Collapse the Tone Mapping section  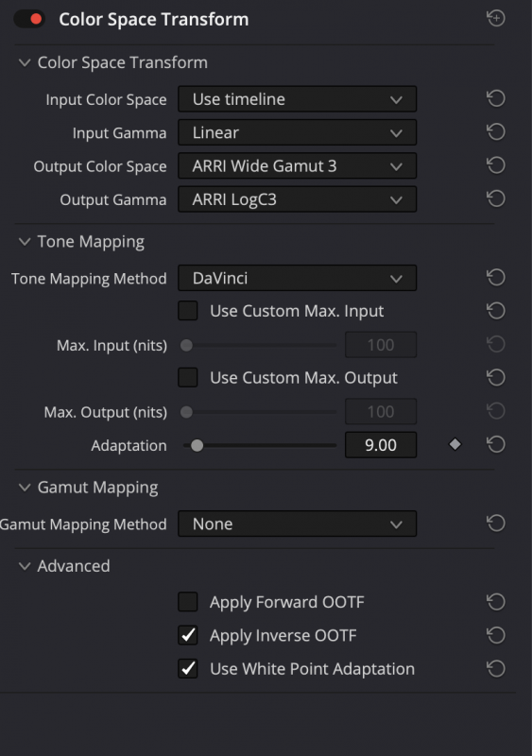[x=25, y=242]
